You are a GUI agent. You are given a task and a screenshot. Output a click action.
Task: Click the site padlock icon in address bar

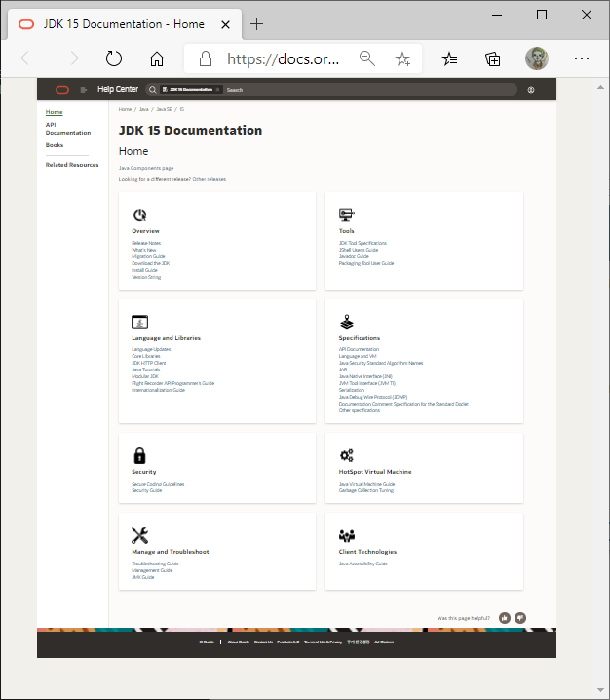pyautogui.click(x=206, y=58)
